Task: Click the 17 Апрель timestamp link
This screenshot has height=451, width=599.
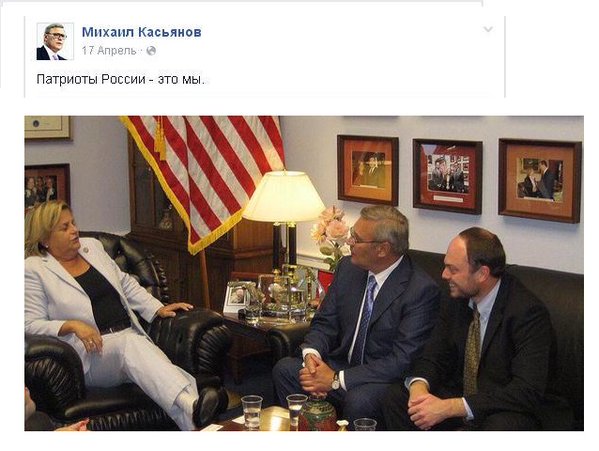Action: [x=109, y=50]
